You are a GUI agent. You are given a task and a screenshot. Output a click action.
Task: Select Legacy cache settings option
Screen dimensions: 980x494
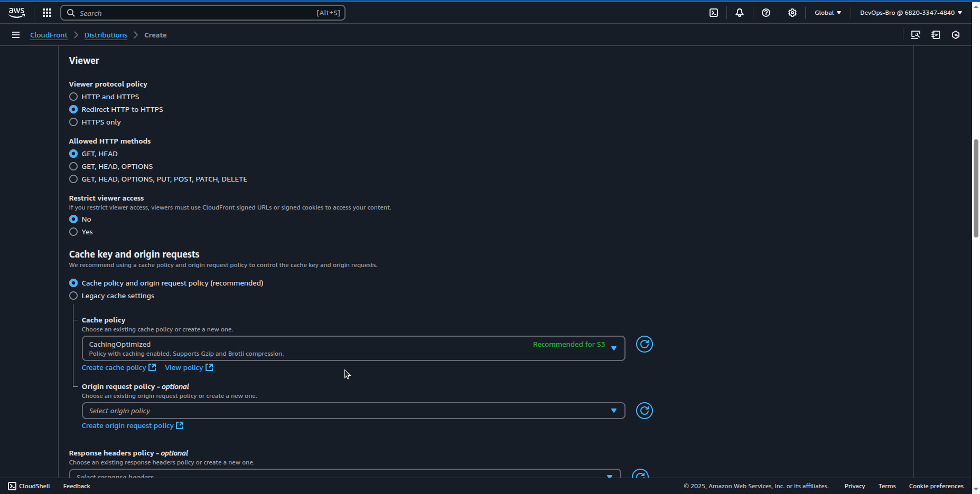73,296
